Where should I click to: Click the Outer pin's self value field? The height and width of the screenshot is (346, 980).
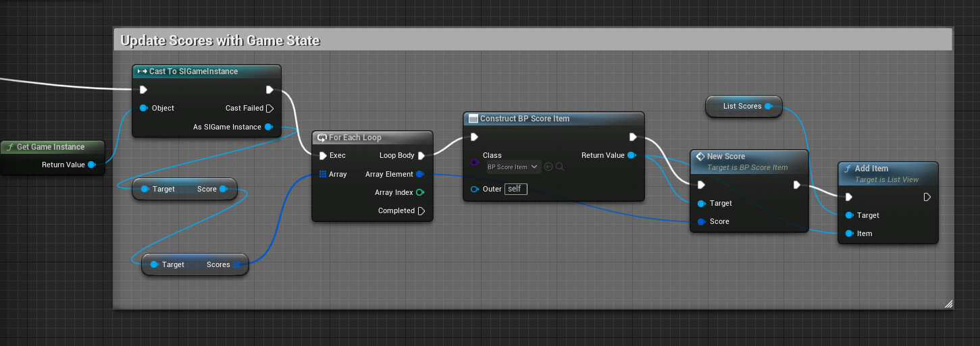coord(515,189)
